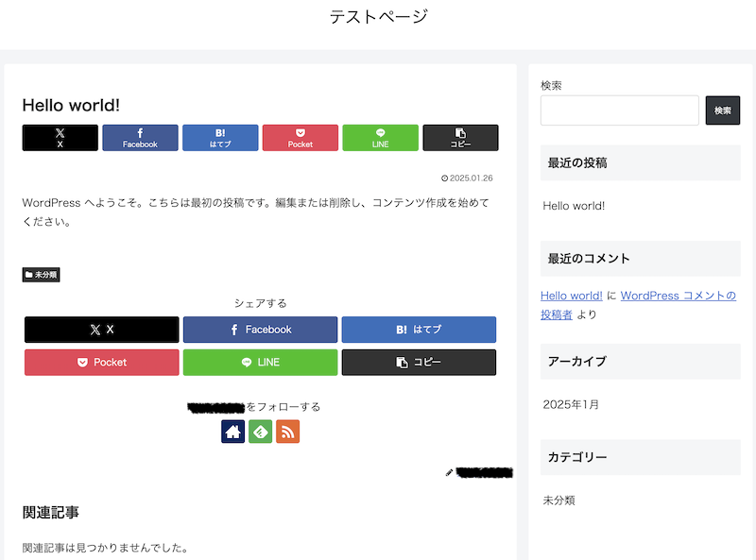
Task: Click top コピー copy button
Action: point(460,138)
